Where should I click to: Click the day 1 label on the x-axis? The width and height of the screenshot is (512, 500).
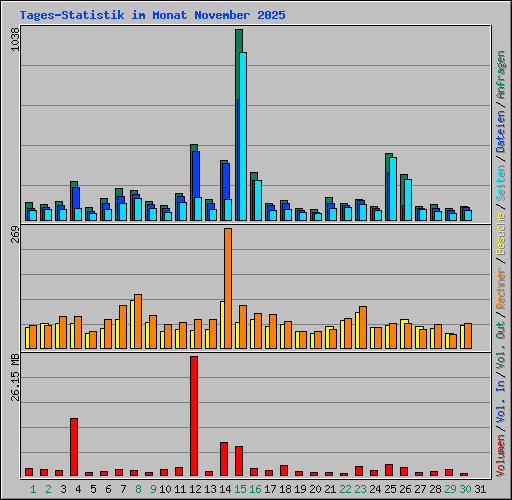coord(33,489)
